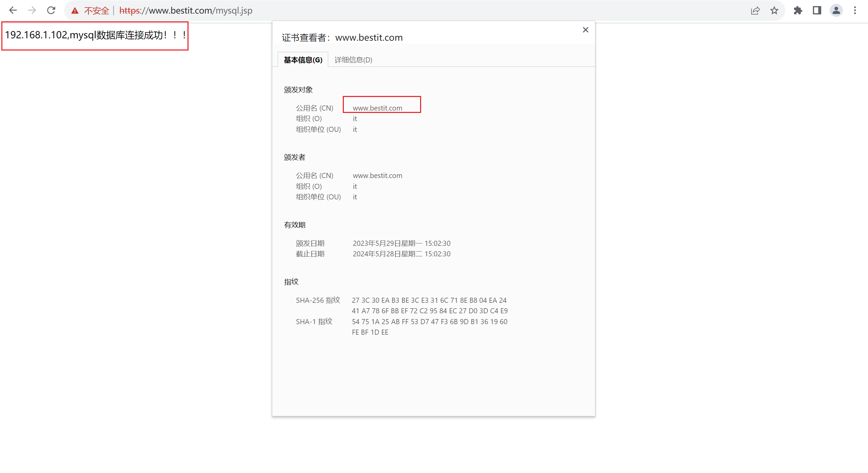The width and height of the screenshot is (868, 473).
Task: Toggle the browser side panel
Action: pos(817,11)
